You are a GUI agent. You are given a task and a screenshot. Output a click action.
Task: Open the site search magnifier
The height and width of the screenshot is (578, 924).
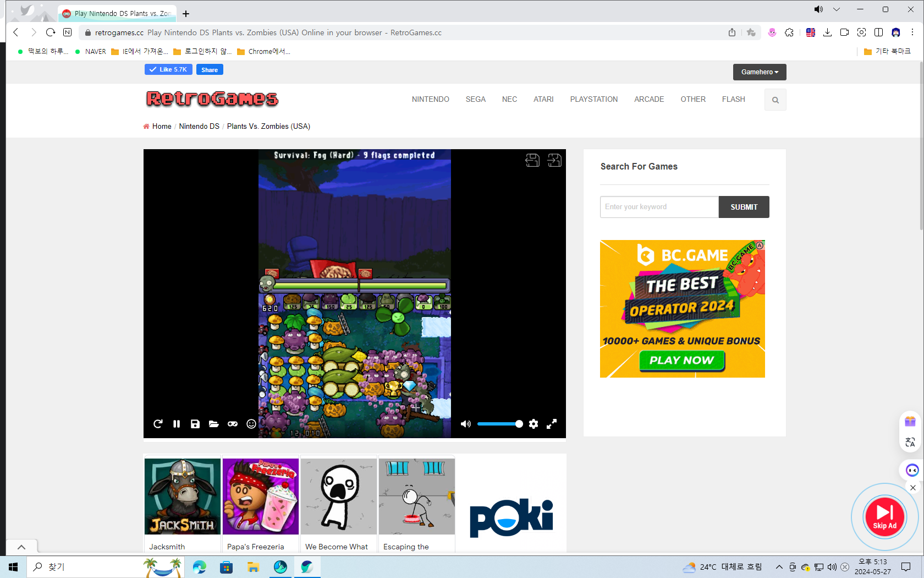[x=776, y=100]
